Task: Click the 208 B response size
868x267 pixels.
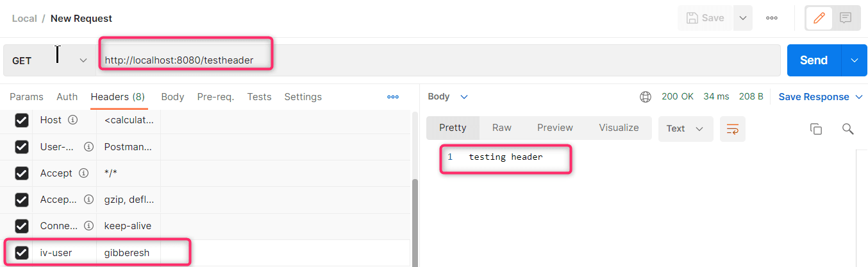Action: click(x=751, y=97)
